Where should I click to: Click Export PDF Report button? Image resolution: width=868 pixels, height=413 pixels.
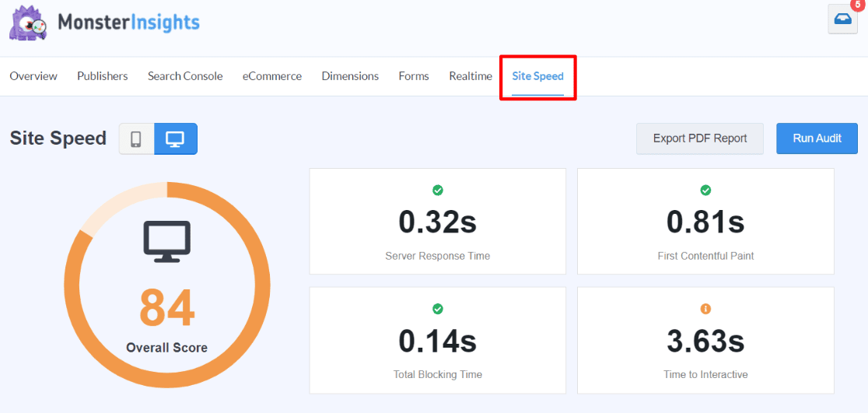pyautogui.click(x=700, y=138)
